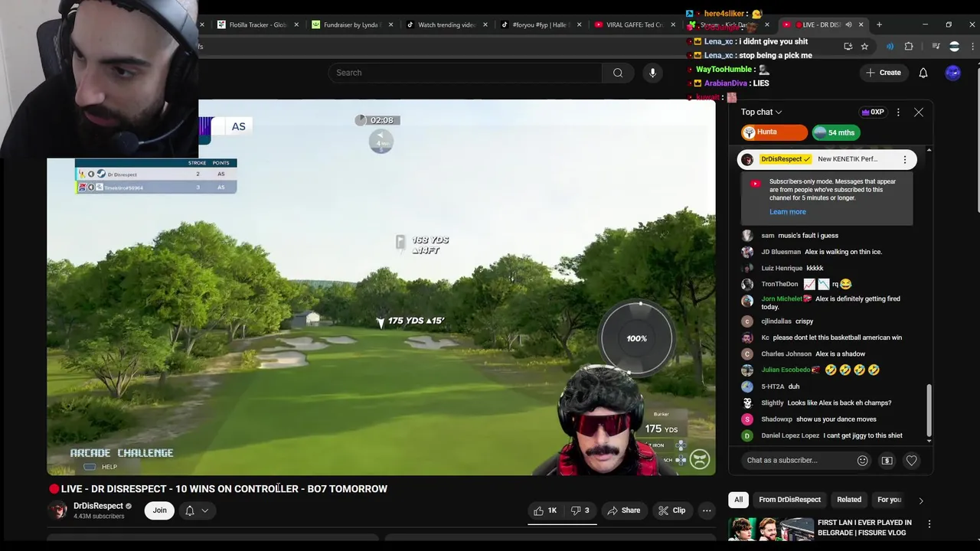The height and width of the screenshot is (551, 980).
Task: Click Jorn Michelet's chat username
Action: (782, 299)
